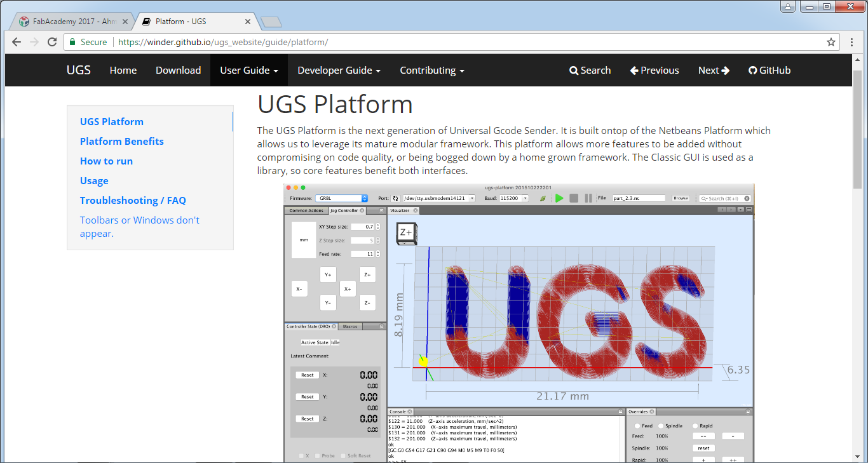Click scrollbar up arrow

(x=857, y=58)
